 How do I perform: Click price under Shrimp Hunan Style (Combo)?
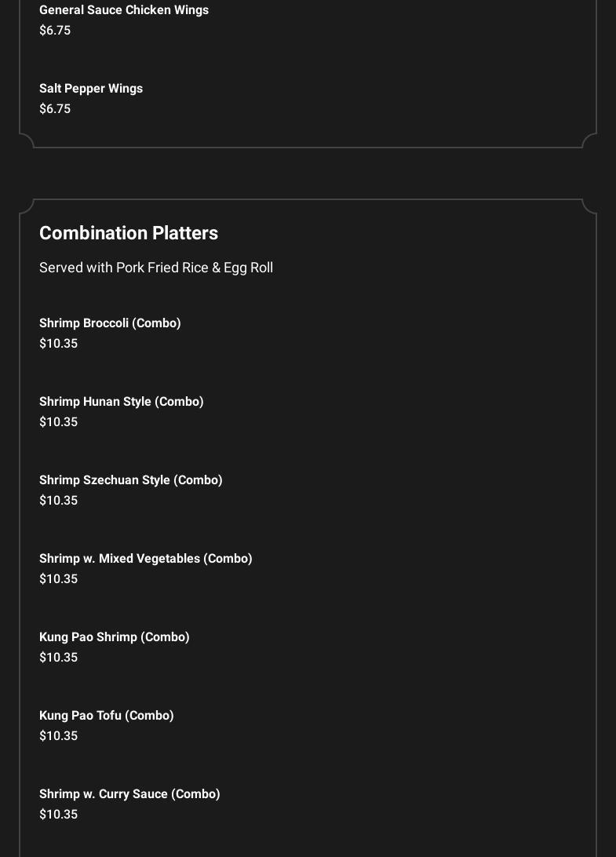59,422
